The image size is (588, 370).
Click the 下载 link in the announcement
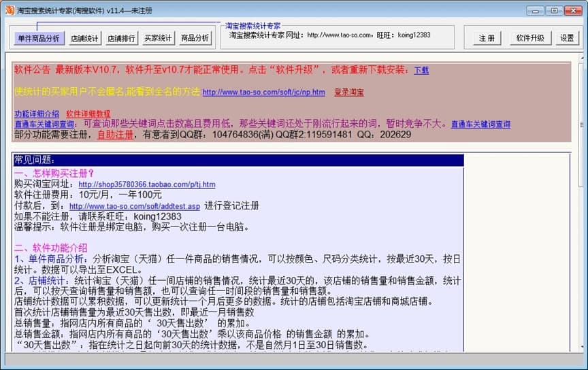click(x=421, y=71)
